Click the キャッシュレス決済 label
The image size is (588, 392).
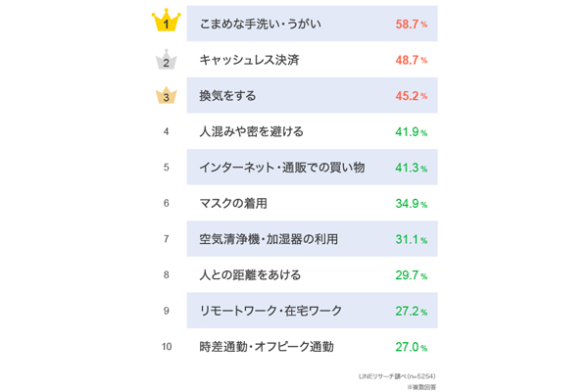click(x=249, y=60)
